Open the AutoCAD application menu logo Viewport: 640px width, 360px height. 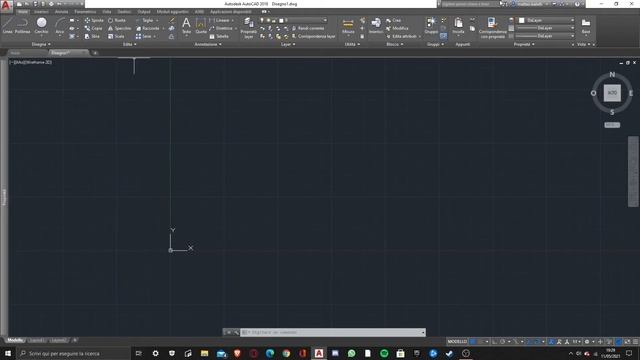pyautogui.click(x=6, y=6)
